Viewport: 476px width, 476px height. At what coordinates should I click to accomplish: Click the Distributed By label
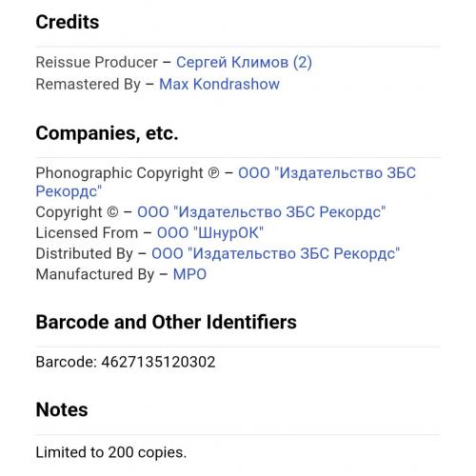[85, 254]
